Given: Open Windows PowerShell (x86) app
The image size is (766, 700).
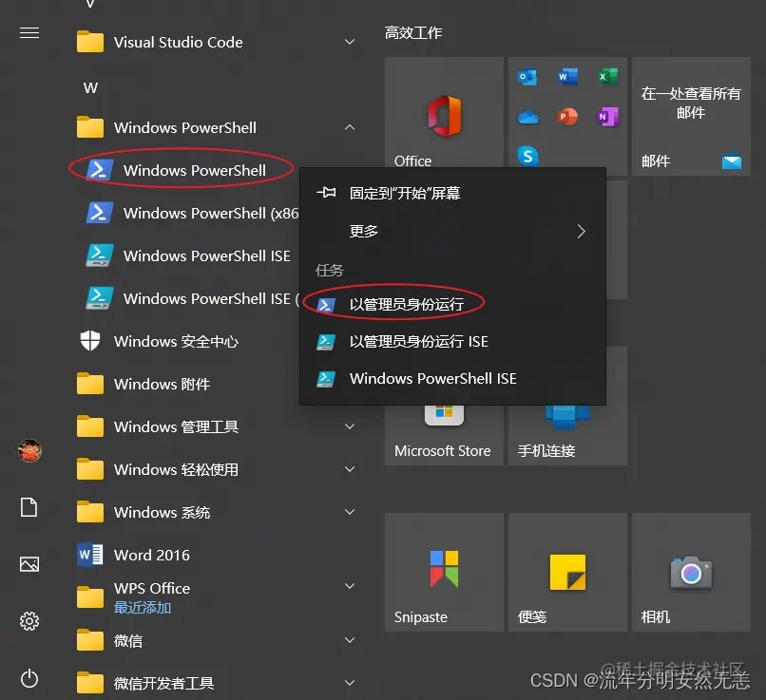Looking at the screenshot, I should tap(192, 213).
